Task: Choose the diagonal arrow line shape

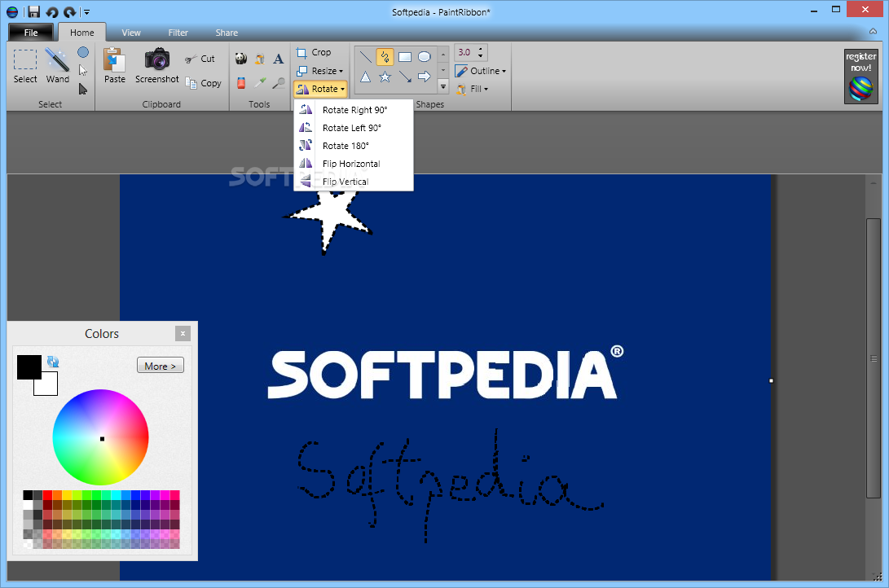Action: [x=405, y=77]
